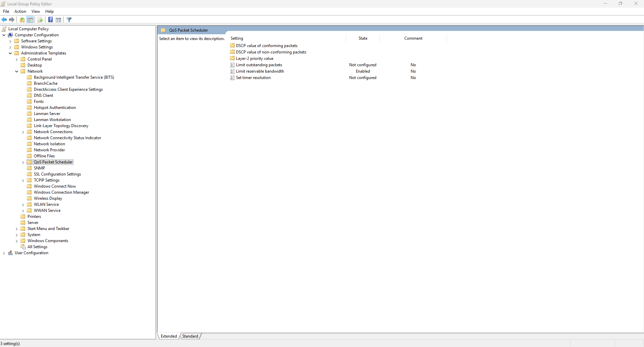Select TCPIP Settings in the tree

point(46,180)
